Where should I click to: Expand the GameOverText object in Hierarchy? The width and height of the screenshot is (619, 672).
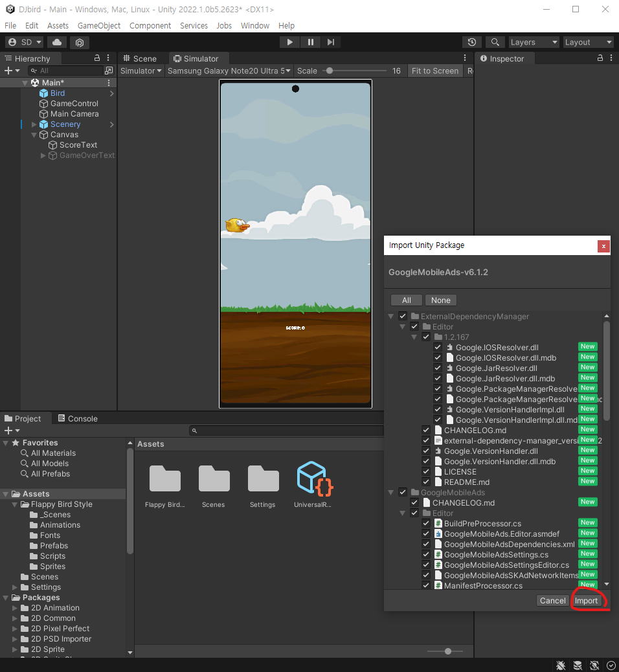[x=43, y=155]
